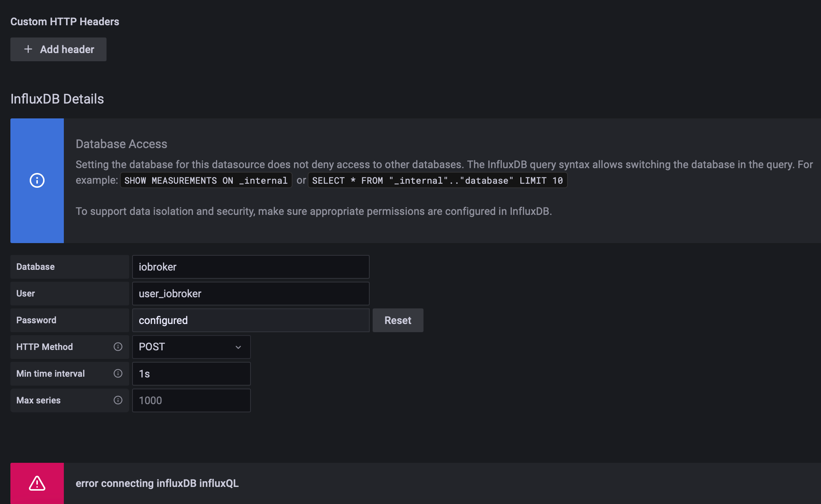Click the Max series 1000 input
821x504 pixels.
coord(191,400)
